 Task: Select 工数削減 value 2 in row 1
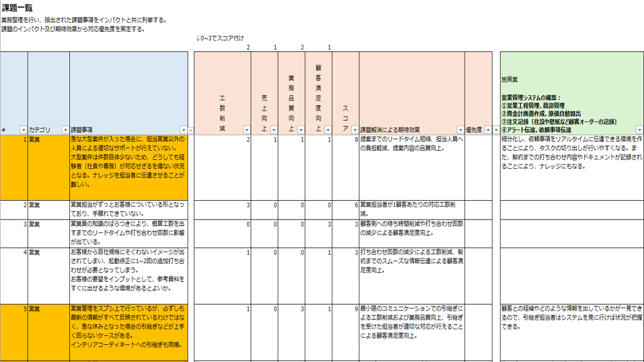222,168
